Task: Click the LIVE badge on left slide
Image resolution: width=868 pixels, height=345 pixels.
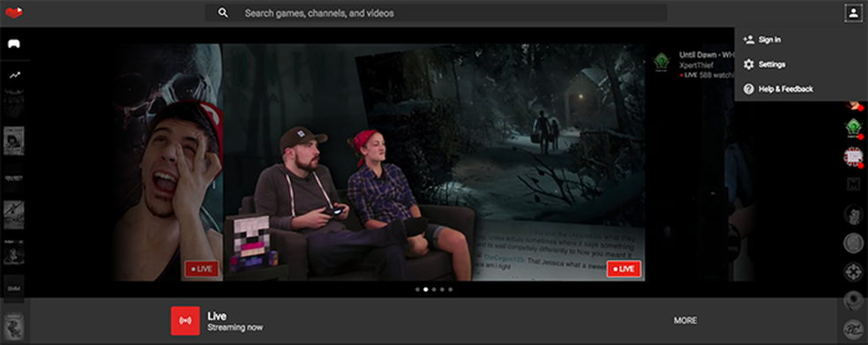Action: click(201, 269)
